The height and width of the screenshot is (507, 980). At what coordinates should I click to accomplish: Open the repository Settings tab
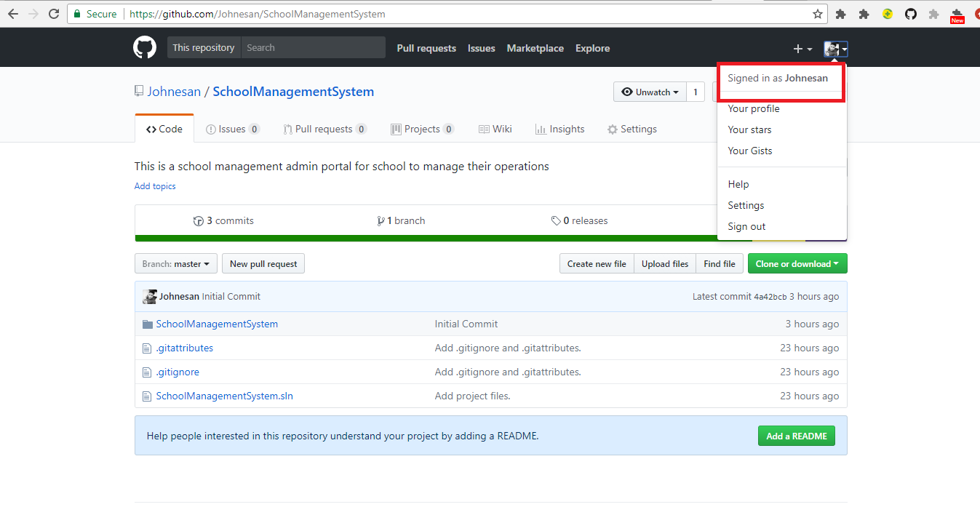tap(632, 129)
